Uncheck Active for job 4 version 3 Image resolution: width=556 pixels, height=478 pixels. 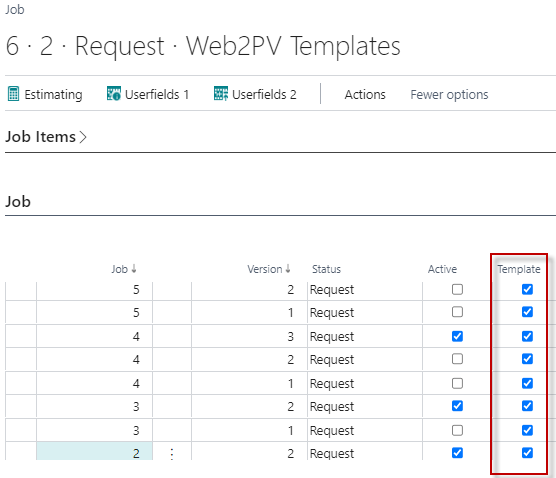(457, 336)
